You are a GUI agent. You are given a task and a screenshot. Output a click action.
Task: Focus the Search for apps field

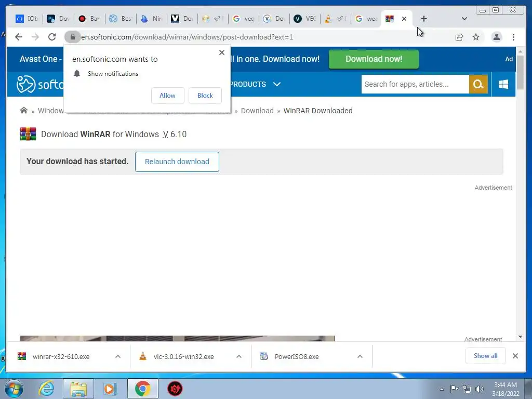pos(415,84)
